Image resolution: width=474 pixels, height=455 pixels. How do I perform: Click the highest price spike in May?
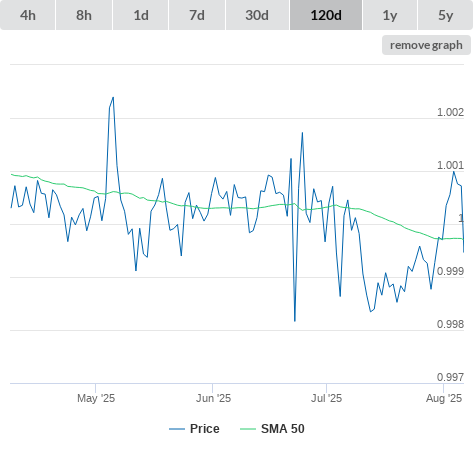point(113,98)
